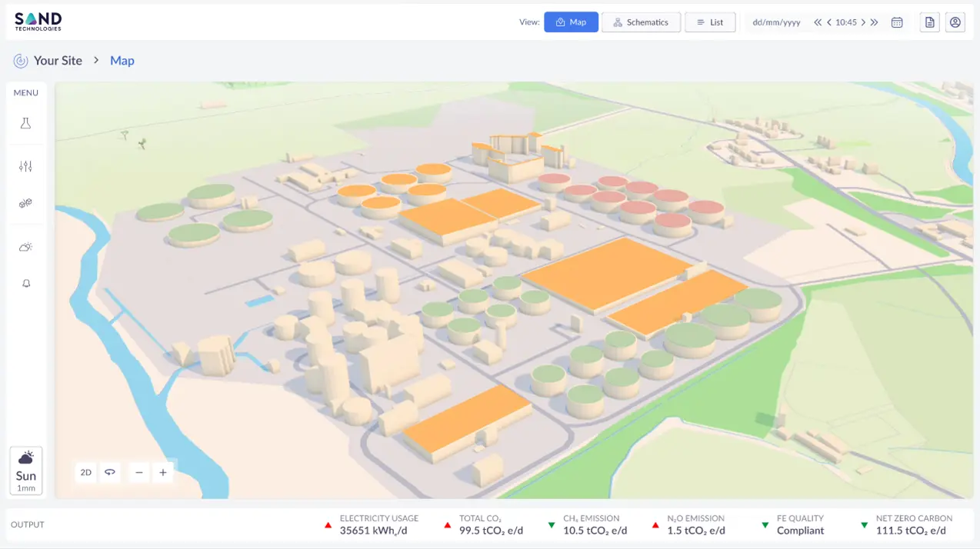Open the sliders controls menu icon

pos(25,166)
